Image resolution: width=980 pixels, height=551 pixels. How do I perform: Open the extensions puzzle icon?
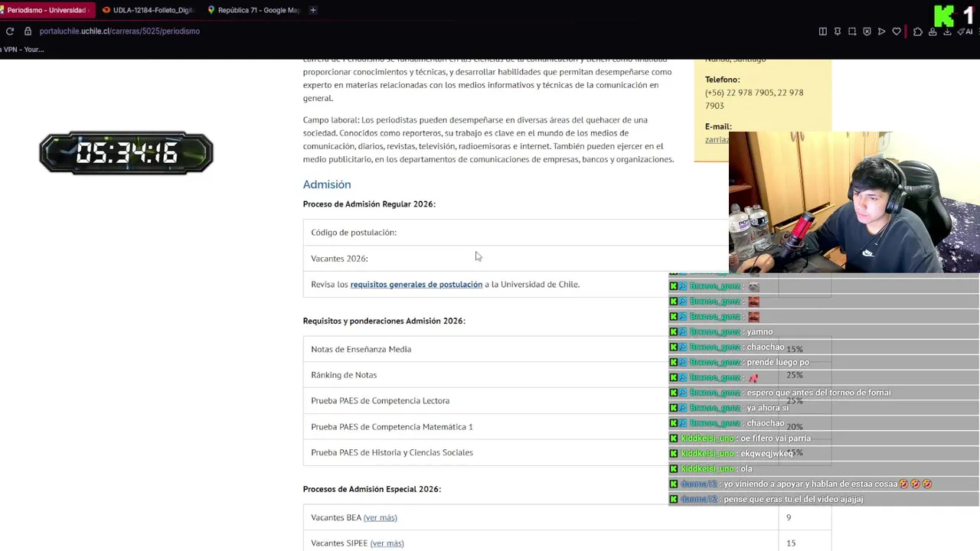[918, 31]
